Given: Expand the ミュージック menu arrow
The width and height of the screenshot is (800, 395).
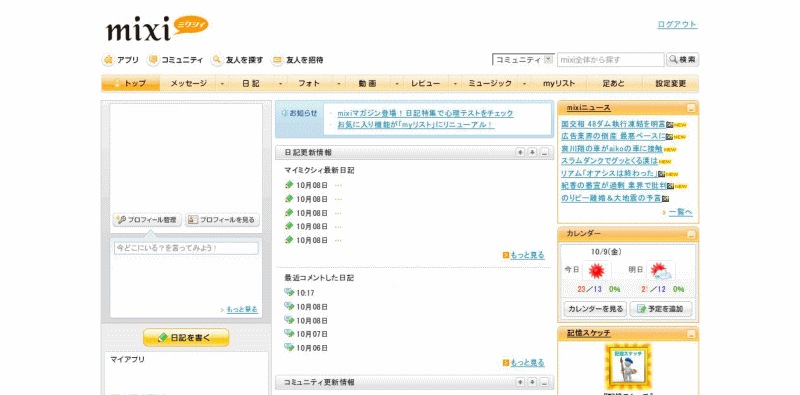Looking at the screenshot, I should point(523,84).
